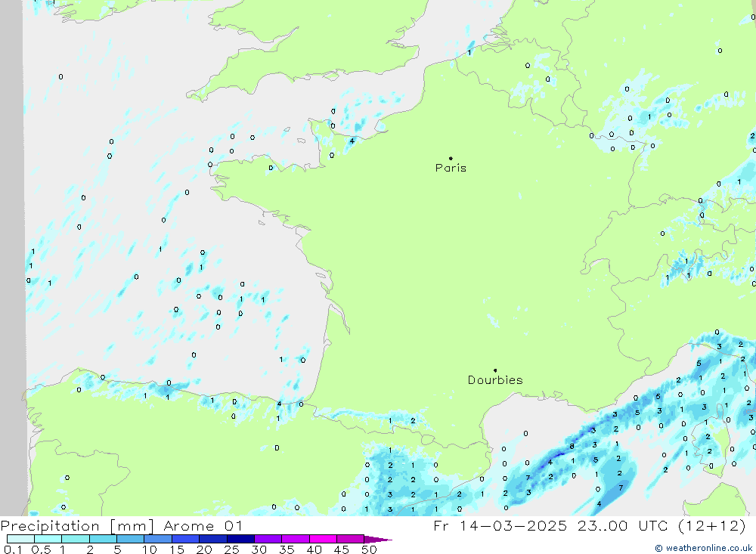Viewport: 756px width, 554px height.
Task: Pick the 30–35 mm purple legend swatch
Action: (268, 539)
